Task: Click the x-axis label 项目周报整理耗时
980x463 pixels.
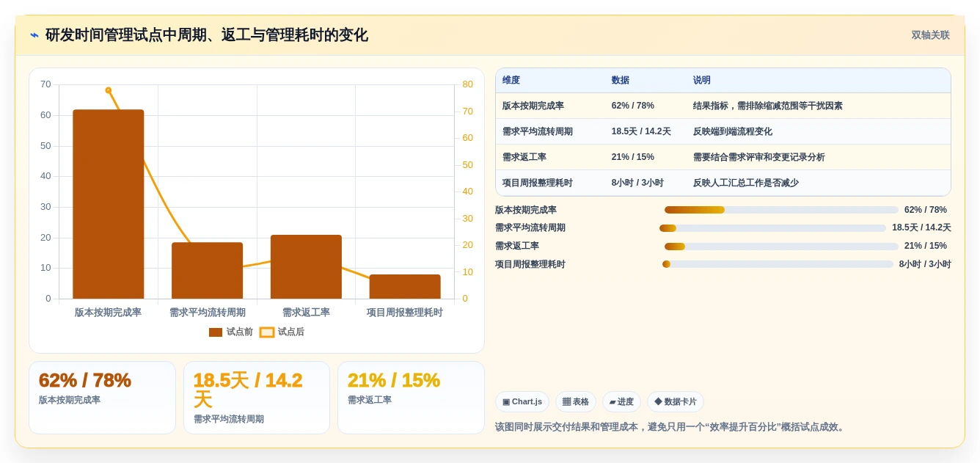Action: 405,313
